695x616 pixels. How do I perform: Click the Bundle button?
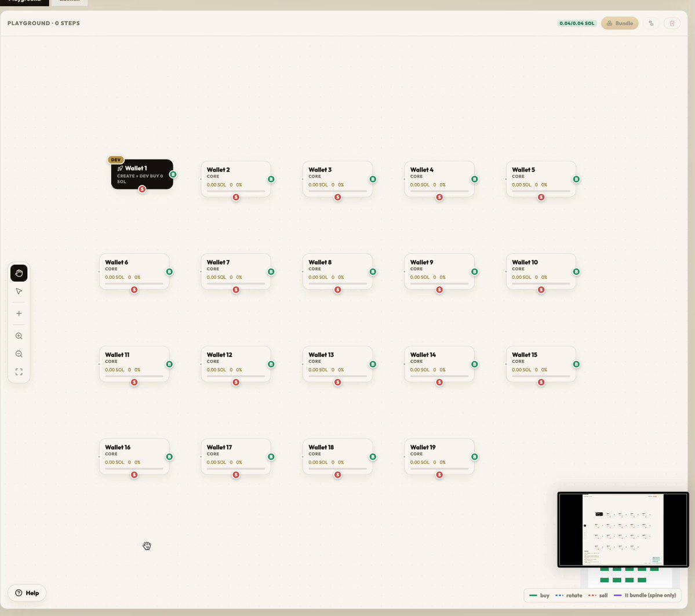(620, 23)
